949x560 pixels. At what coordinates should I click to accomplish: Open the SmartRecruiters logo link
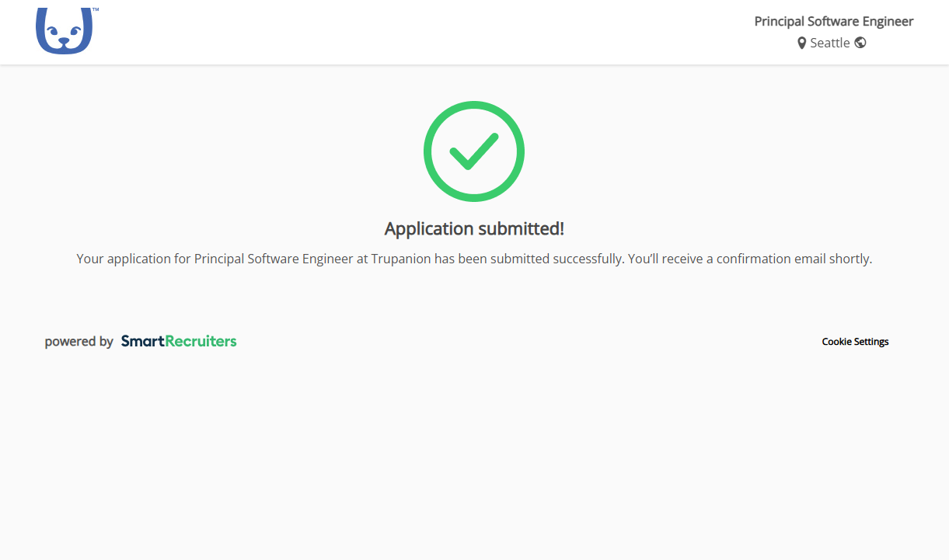pos(179,341)
